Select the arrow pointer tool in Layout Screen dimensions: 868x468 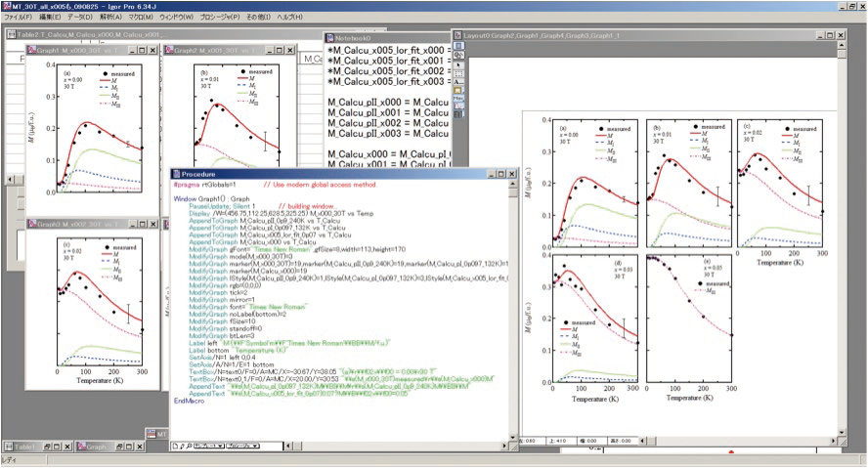pos(458,64)
